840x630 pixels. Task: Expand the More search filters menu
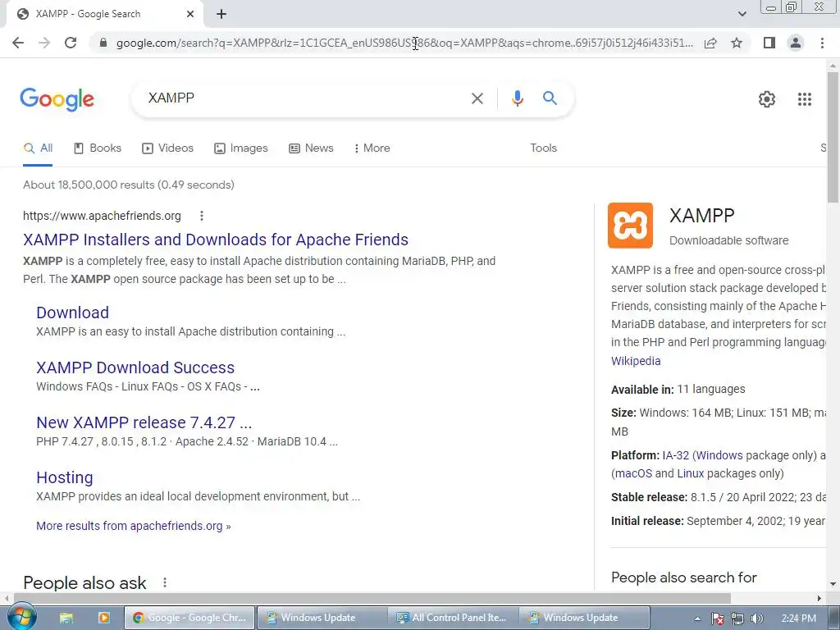click(372, 148)
